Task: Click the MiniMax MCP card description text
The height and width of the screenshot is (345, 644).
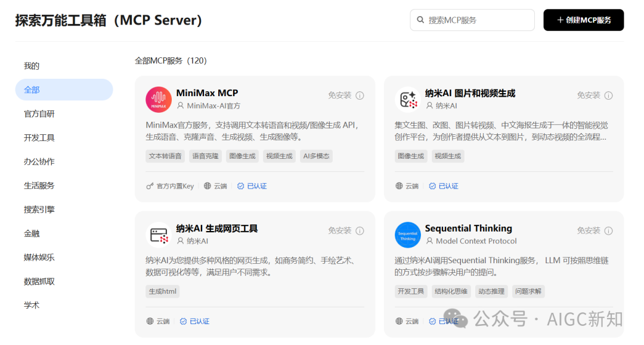Action: pos(252,131)
